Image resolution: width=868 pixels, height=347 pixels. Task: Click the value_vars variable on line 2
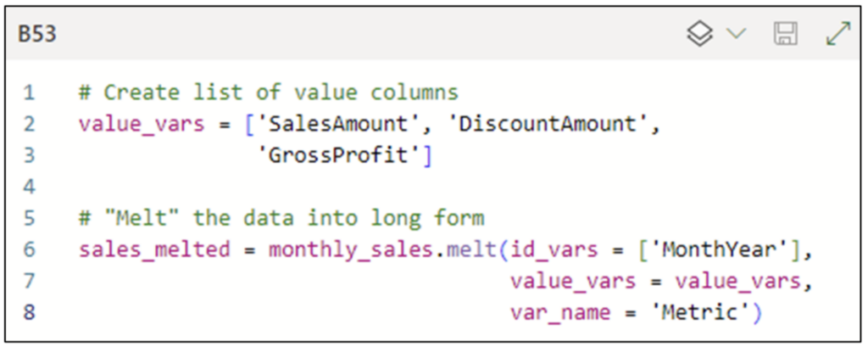[x=142, y=124]
